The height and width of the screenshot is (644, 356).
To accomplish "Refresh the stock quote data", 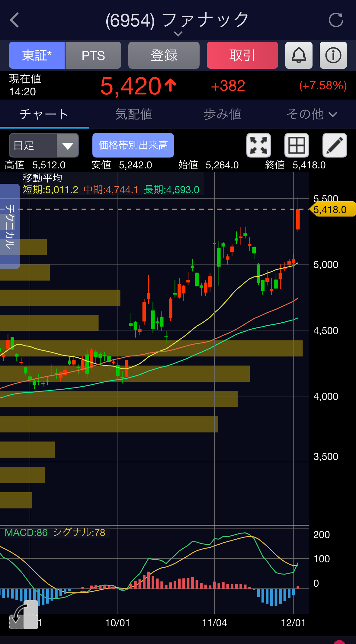I will pyautogui.click(x=336, y=20).
